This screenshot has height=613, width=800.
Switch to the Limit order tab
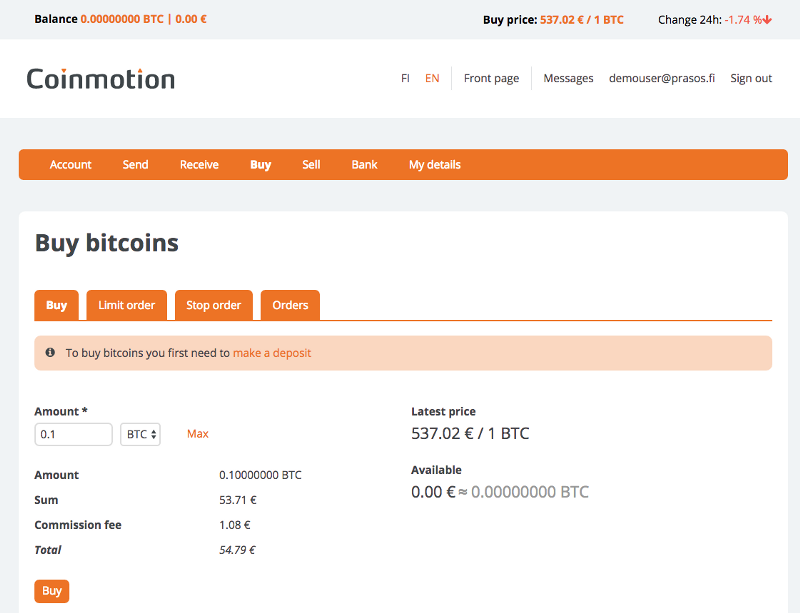127,305
